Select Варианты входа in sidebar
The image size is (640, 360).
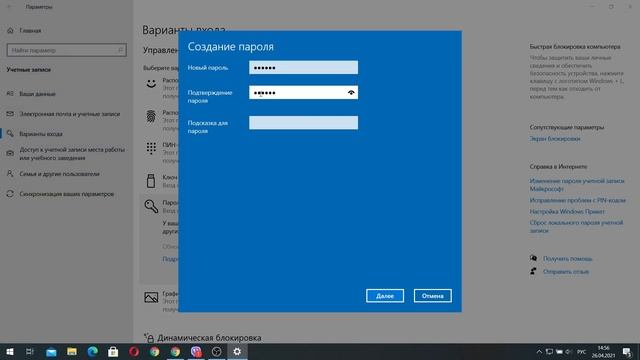click(41, 134)
